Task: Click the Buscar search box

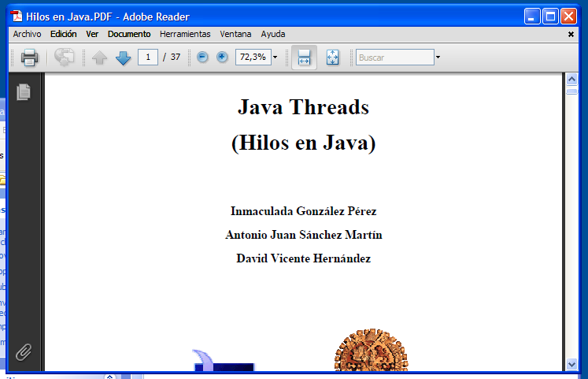Action: (x=395, y=57)
